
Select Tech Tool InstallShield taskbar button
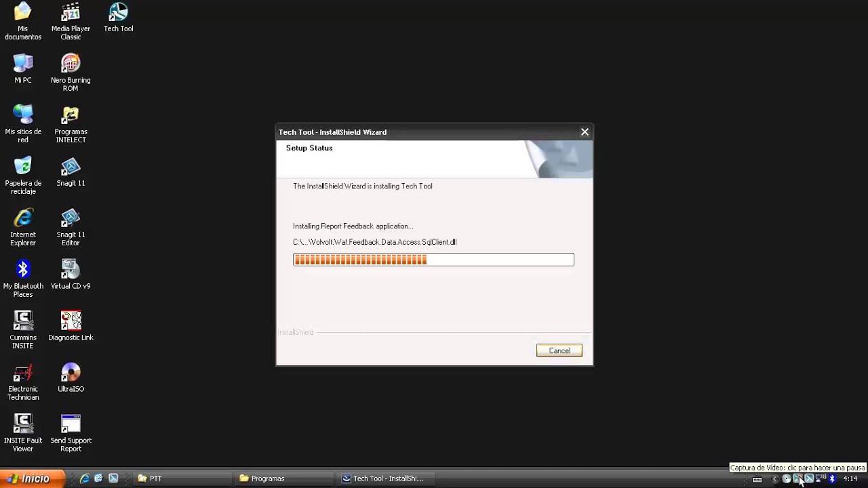385,479
